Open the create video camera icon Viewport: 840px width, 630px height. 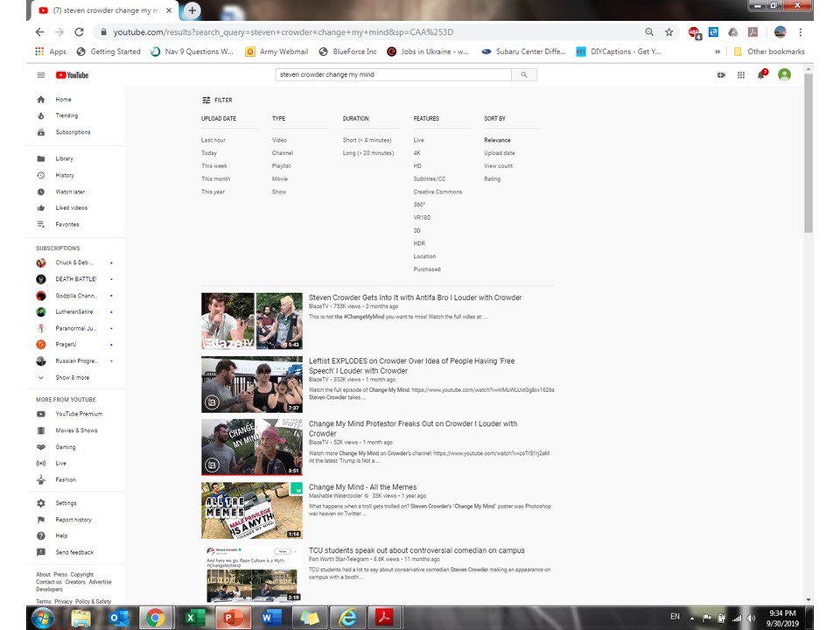click(721, 75)
